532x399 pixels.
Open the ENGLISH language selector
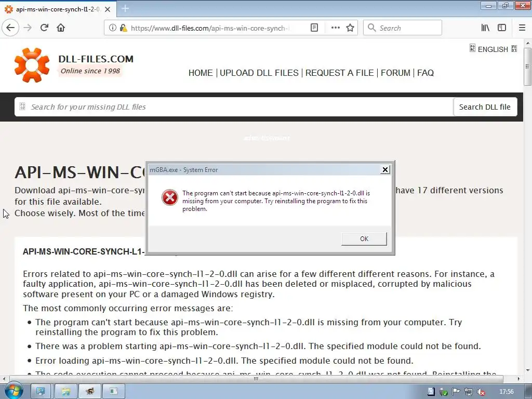tap(493, 49)
